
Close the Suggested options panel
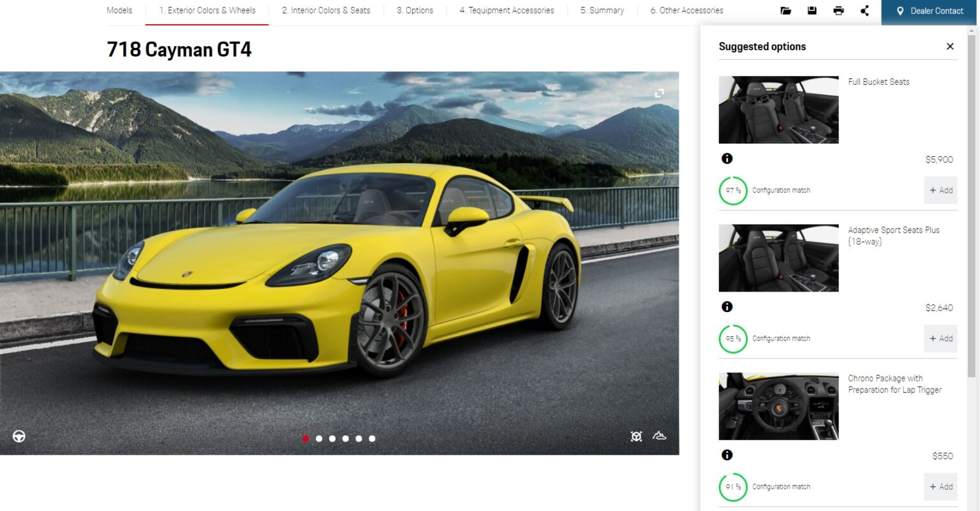click(950, 46)
